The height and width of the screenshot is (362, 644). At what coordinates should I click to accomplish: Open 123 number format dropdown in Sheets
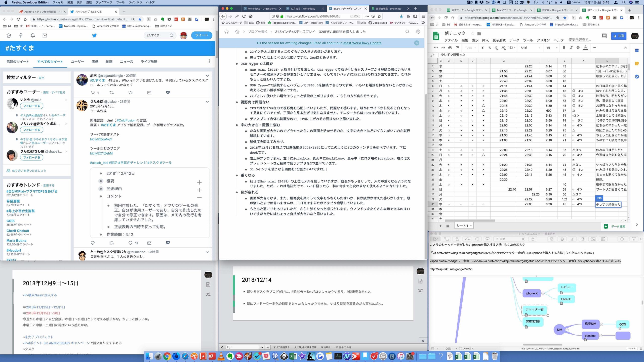pos(511,48)
